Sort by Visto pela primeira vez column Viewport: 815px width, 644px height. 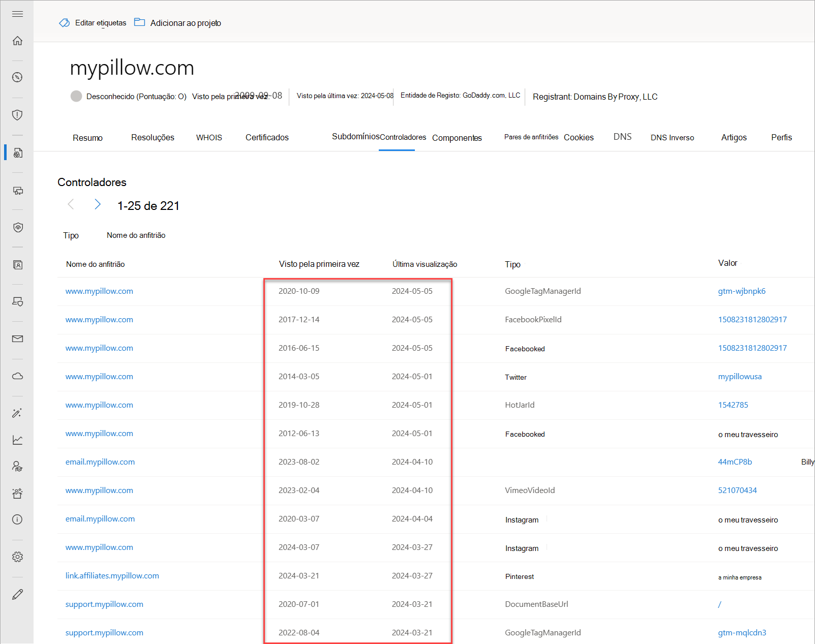319,264
